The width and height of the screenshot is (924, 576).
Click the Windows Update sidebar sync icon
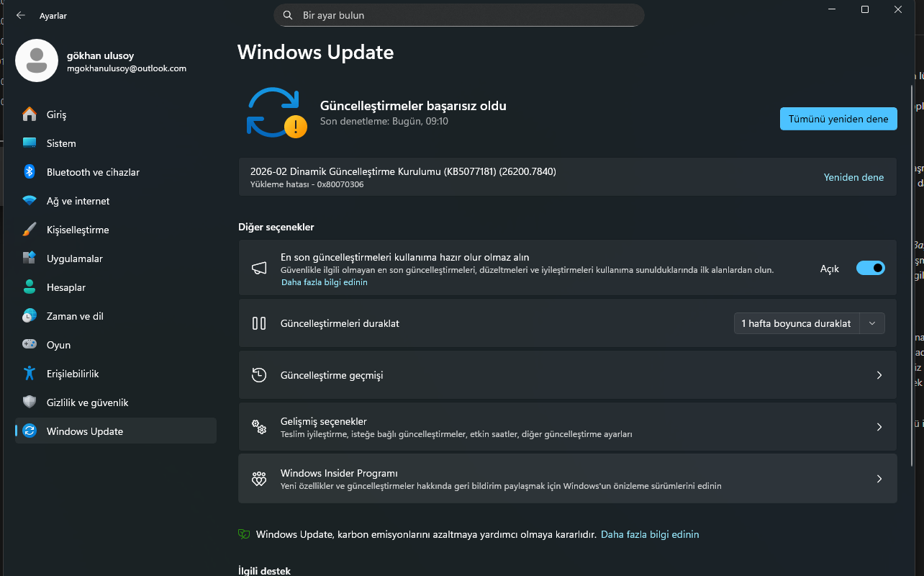(30, 431)
